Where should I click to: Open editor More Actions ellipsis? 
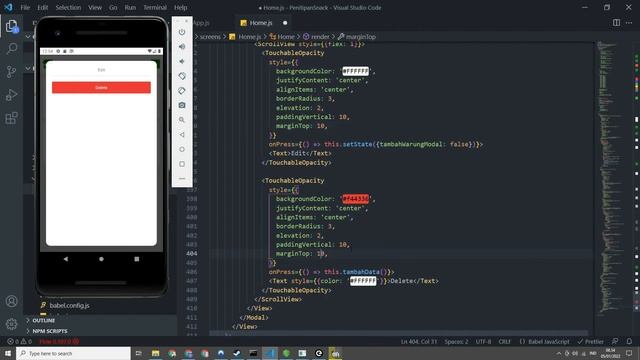click(x=629, y=23)
